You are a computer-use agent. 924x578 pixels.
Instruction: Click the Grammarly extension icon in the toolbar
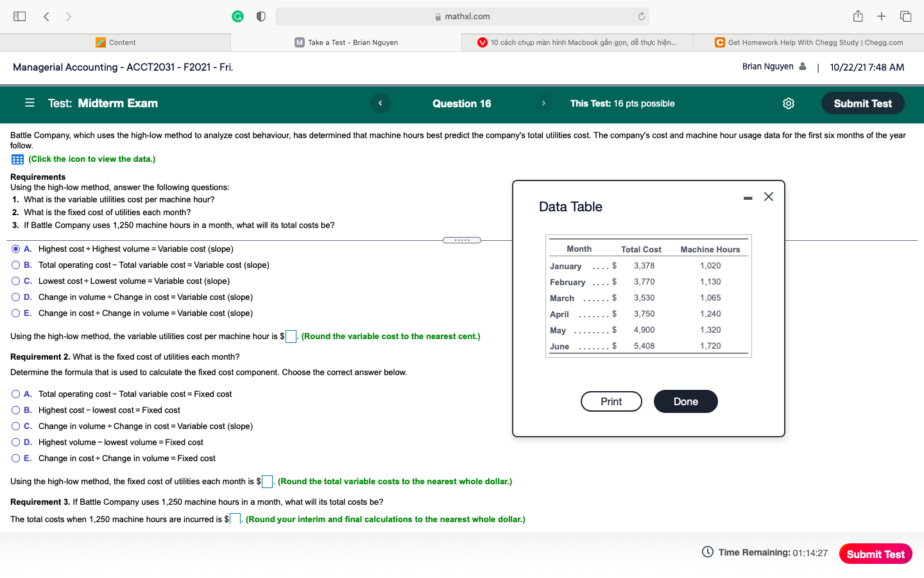(237, 16)
